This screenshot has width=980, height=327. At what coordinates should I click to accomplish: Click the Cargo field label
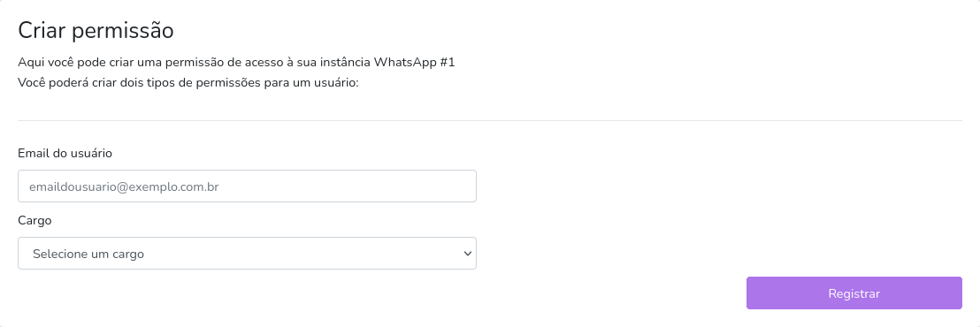(x=35, y=221)
